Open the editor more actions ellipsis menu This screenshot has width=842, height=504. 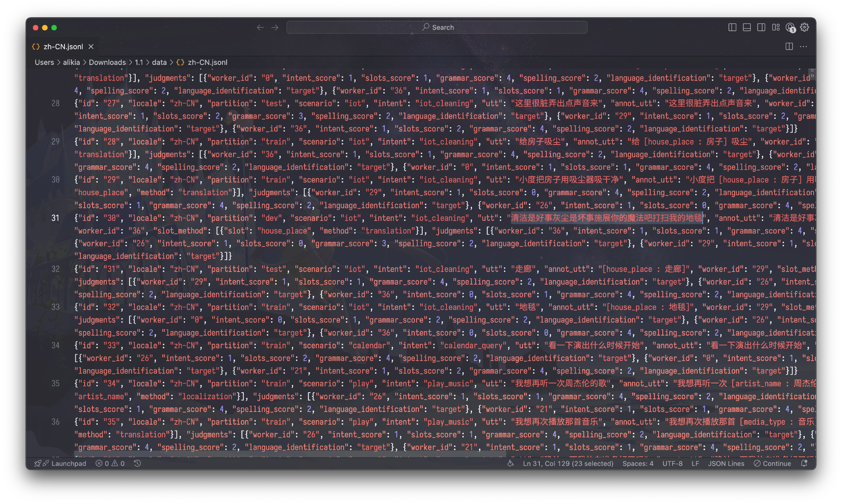[803, 46]
